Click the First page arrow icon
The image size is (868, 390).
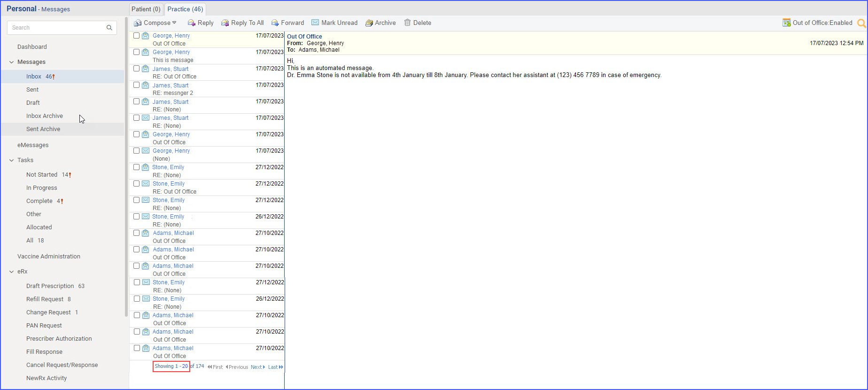[209, 367]
